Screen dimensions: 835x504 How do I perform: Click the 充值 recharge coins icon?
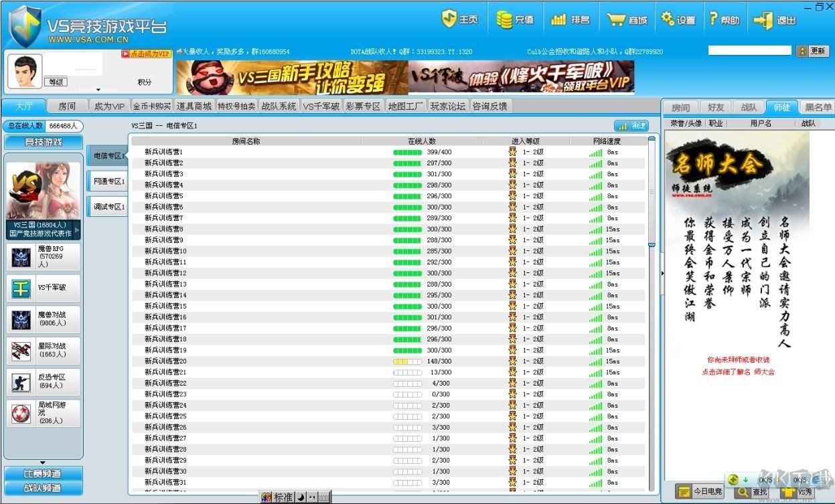tap(502, 19)
